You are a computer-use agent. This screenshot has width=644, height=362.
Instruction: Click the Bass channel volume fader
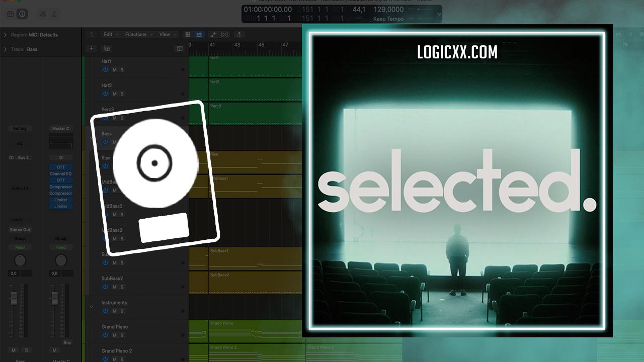click(14, 300)
